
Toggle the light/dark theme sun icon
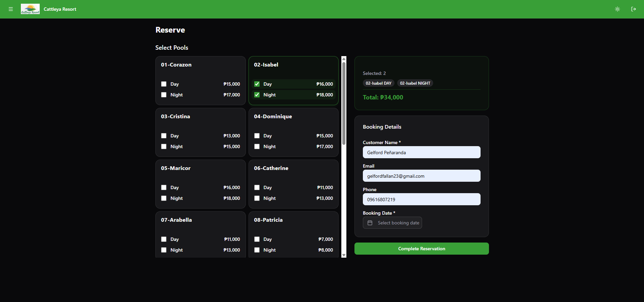617,9
